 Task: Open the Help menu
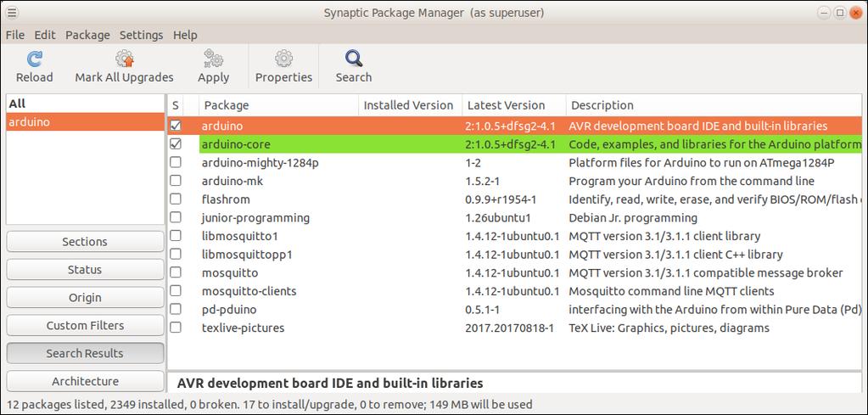[185, 35]
